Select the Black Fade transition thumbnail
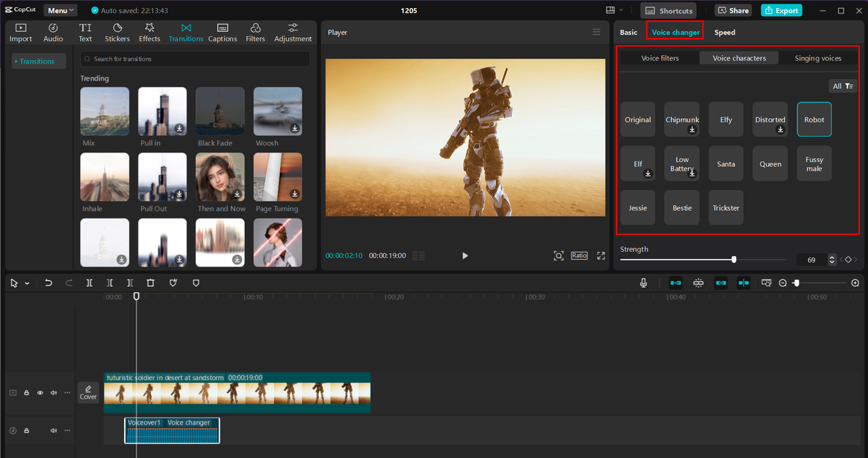The height and width of the screenshot is (458, 868). click(220, 111)
